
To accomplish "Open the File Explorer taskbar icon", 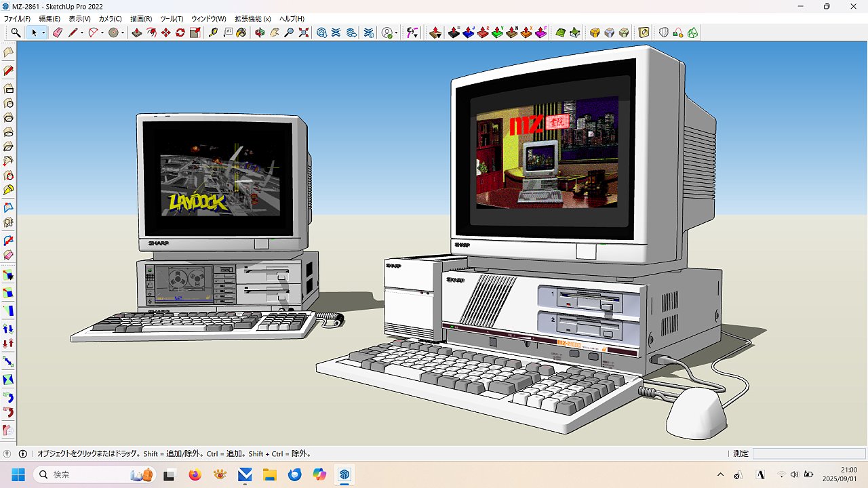I will [x=270, y=474].
